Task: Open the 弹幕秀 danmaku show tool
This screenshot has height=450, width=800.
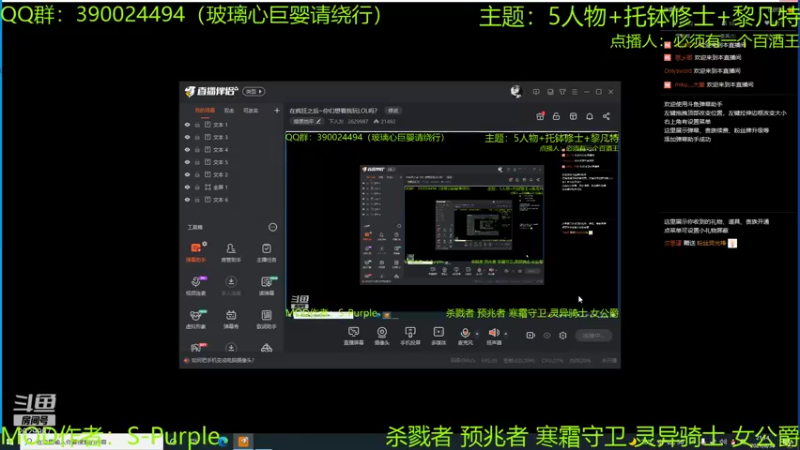Action: [231, 319]
